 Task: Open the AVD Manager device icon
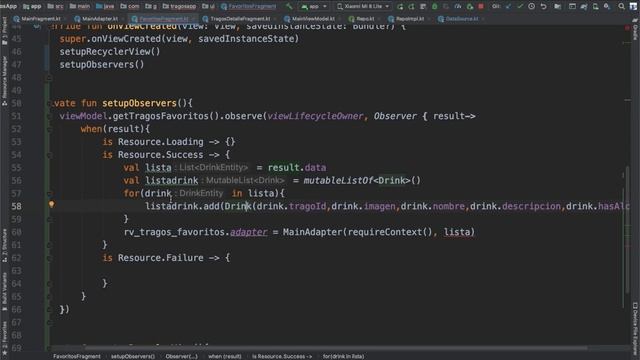tap(596, 7)
